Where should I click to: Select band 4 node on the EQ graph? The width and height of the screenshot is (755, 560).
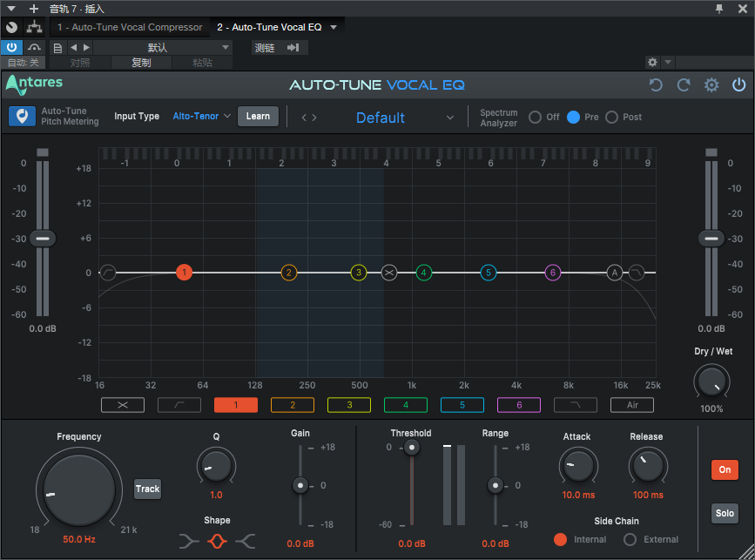[x=424, y=273]
